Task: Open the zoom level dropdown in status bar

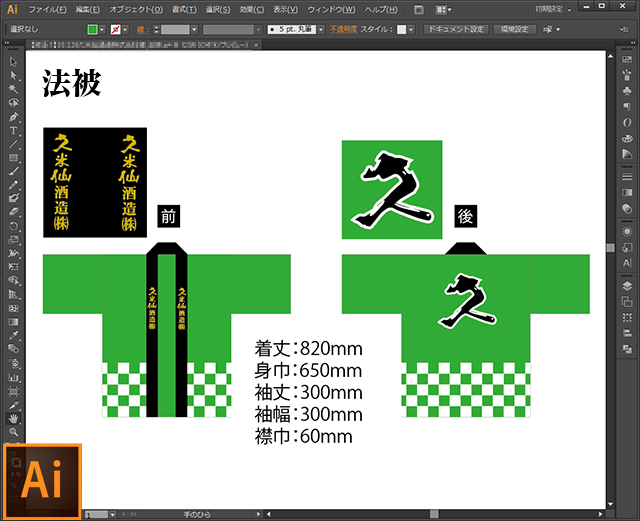Action: (x=113, y=514)
